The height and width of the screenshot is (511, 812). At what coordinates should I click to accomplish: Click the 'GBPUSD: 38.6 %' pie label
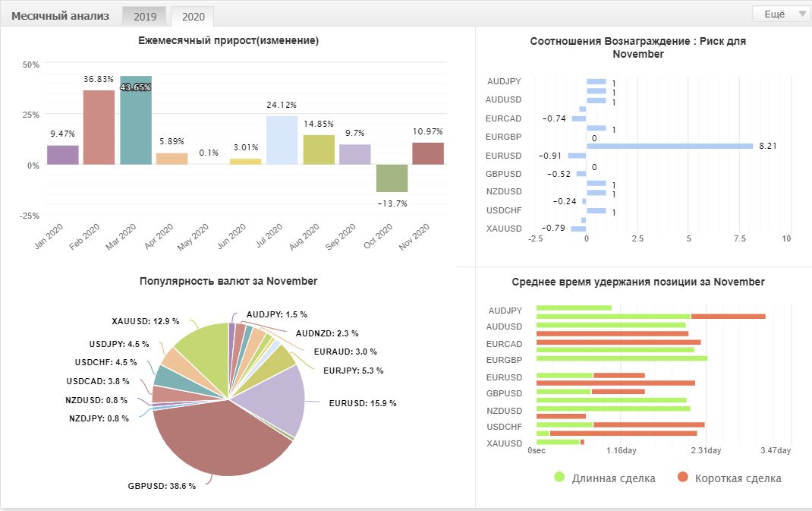[162, 486]
